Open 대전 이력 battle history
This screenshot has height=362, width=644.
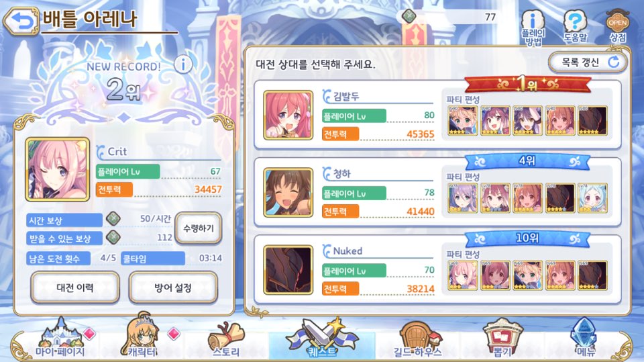75,287
